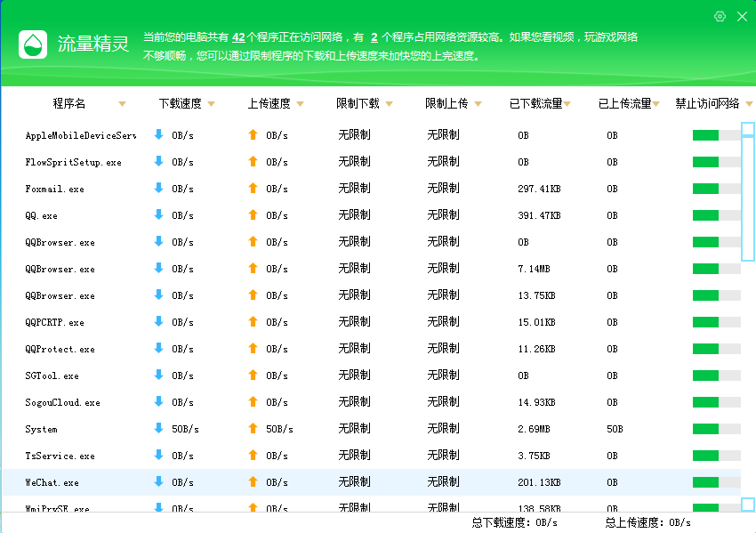Click download arrow icon for FlowSpritSetup.exe
Screen dimensions: 756x533
click(x=158, y=162)
